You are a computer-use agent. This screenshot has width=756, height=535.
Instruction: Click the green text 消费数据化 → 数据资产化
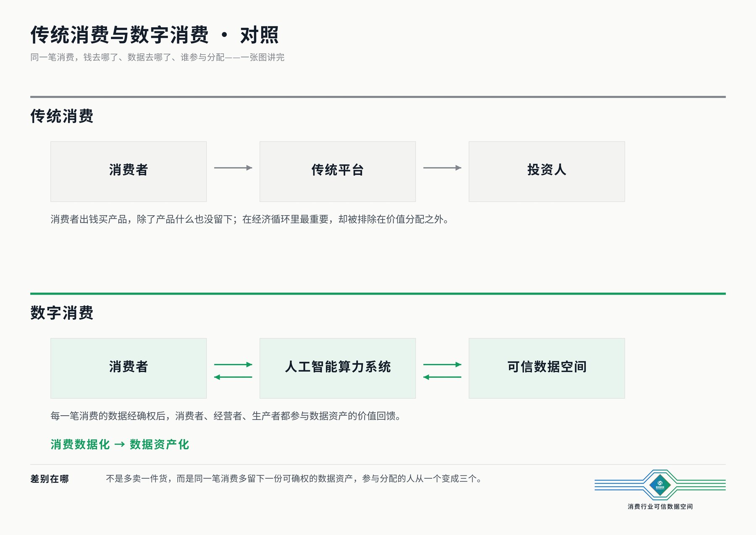coord(120,444)
